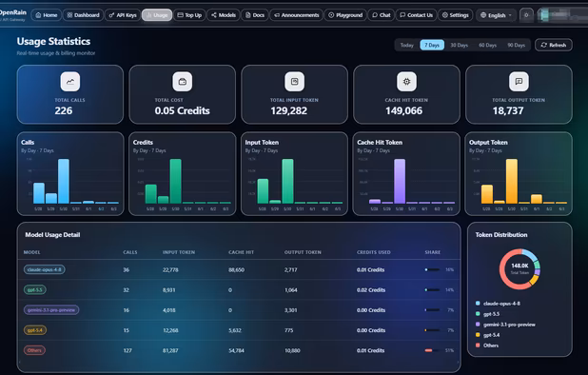Click the CREDITS USED column header
Screen dimensions: 588x375
(x=374, y=252)
